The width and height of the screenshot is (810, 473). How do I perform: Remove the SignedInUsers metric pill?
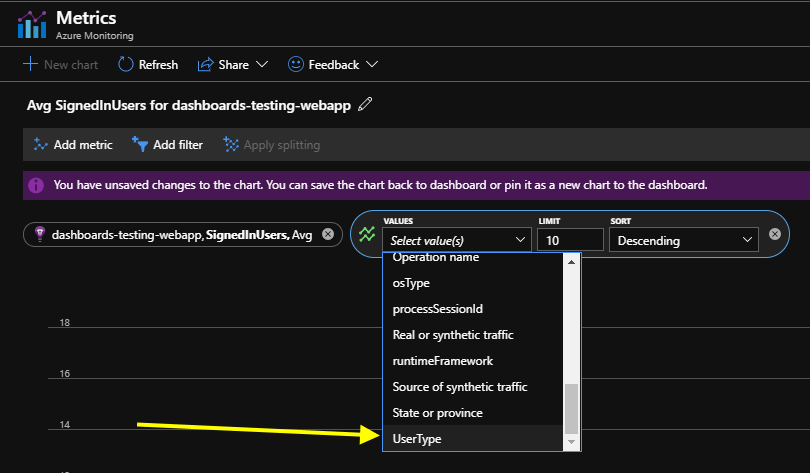[x=327, y=234]
